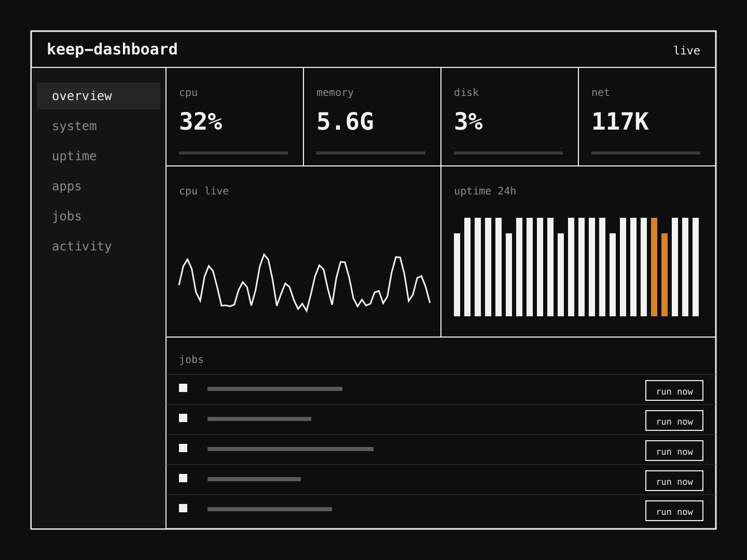Click the "uptime 24h" panel heading
Image resolution: width=747 pixels, height=560 pixels.
click(x=485, y=191)
